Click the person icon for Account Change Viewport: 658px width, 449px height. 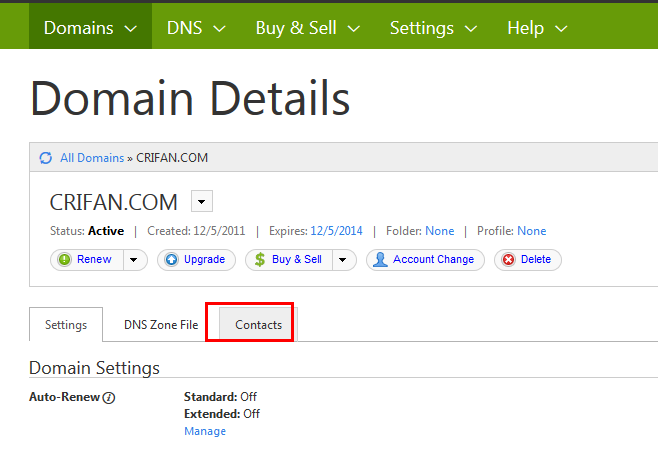coord(380,260)
